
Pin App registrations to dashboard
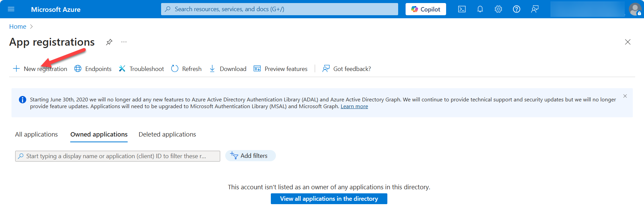109,42
